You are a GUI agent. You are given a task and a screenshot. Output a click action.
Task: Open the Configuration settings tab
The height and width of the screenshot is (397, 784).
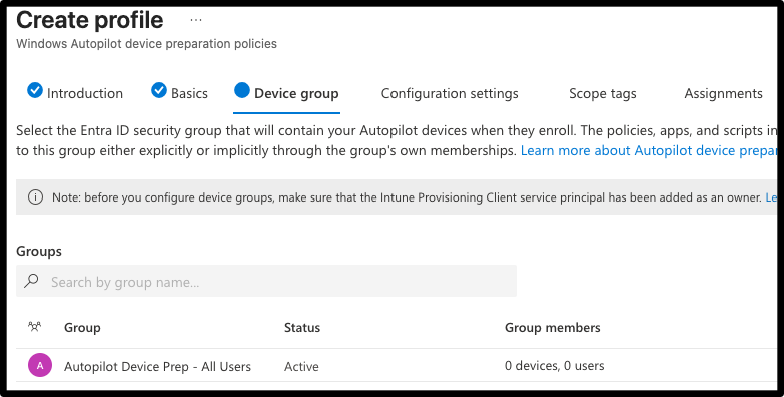point(450,94)
